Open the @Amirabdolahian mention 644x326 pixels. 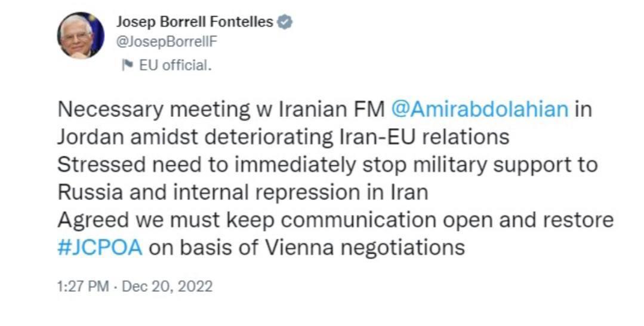click(480, 110)
